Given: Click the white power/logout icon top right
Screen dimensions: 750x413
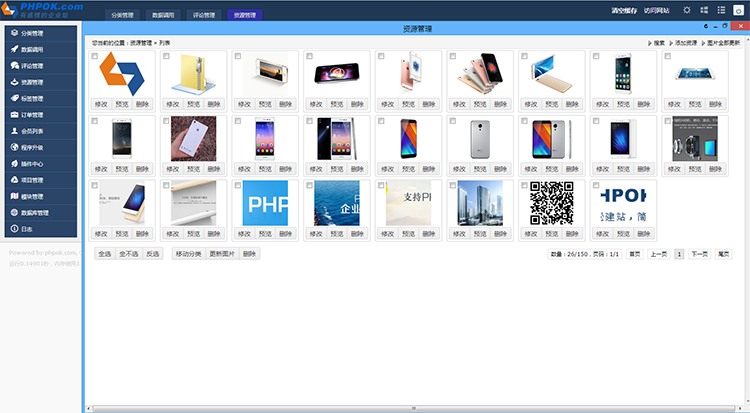Looking at the screenshot, I should [x=739, y=11].
